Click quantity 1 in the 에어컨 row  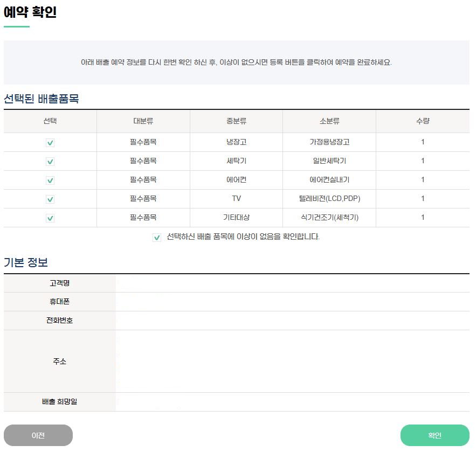click(423, 179)
